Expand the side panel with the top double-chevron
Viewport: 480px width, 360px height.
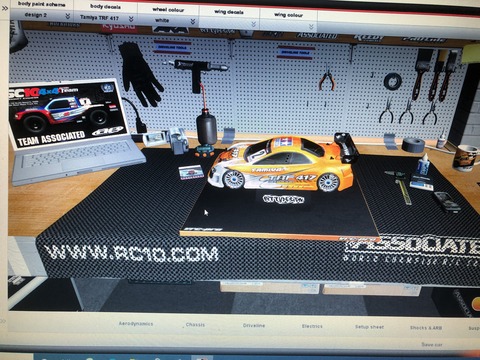click(x=5, y=8)
